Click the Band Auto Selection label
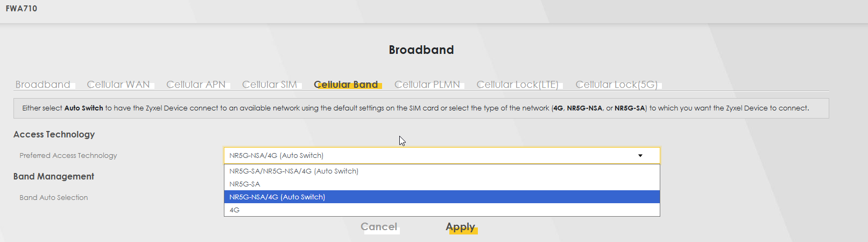Viewport: 868px width, 242px height. click(x=54, y=198)
